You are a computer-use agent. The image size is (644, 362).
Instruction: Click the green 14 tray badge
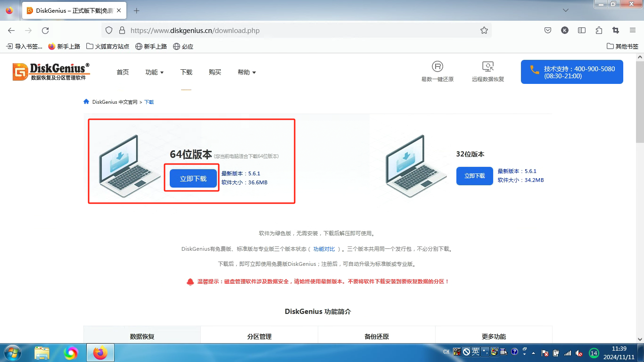pos(594,353)
